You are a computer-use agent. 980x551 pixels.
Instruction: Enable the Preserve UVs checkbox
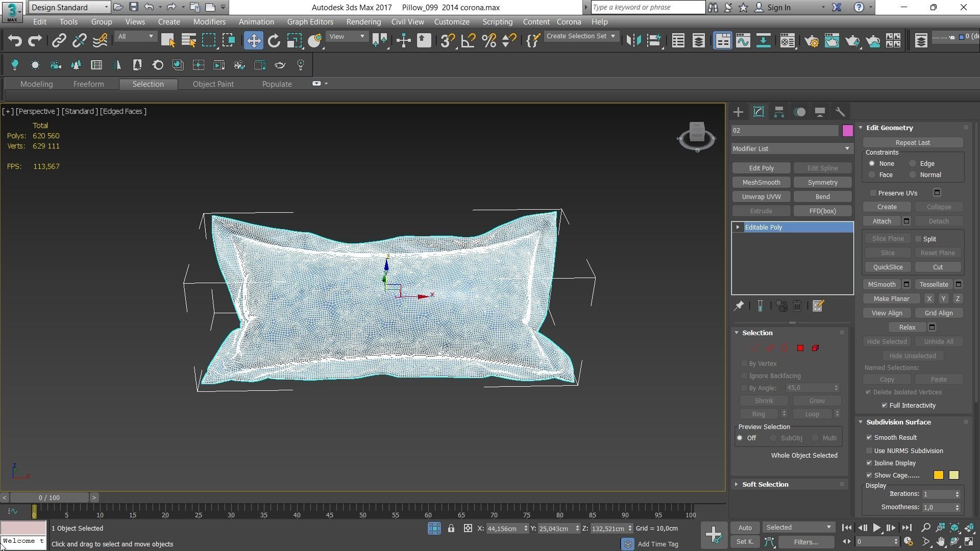pos(873,193)
